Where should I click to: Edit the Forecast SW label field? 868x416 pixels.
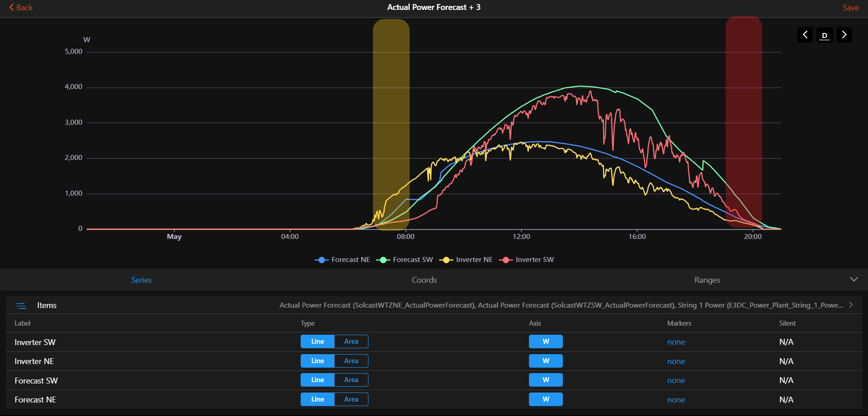coord(36,381)
